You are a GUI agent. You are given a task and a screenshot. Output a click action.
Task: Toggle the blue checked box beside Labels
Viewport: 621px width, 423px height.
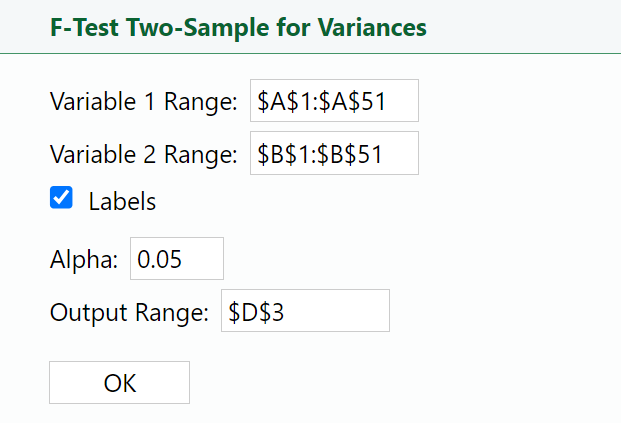[x=61, y=199]
